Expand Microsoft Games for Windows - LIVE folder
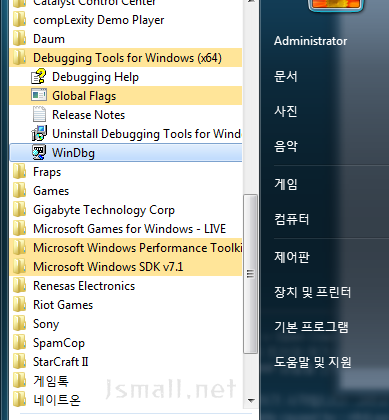 pos(126,229)
